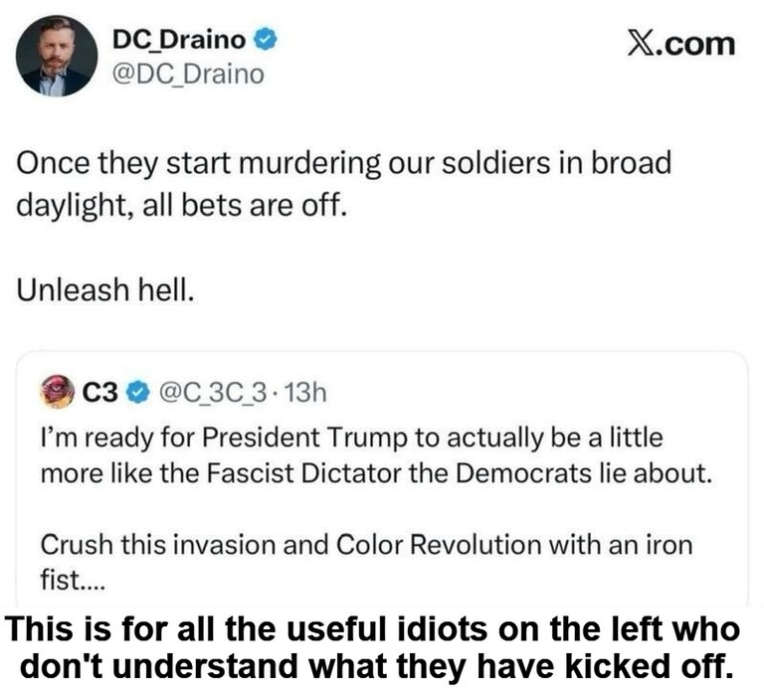Expand the truncated "fist...." ellipsis text

tap(69, 578)
